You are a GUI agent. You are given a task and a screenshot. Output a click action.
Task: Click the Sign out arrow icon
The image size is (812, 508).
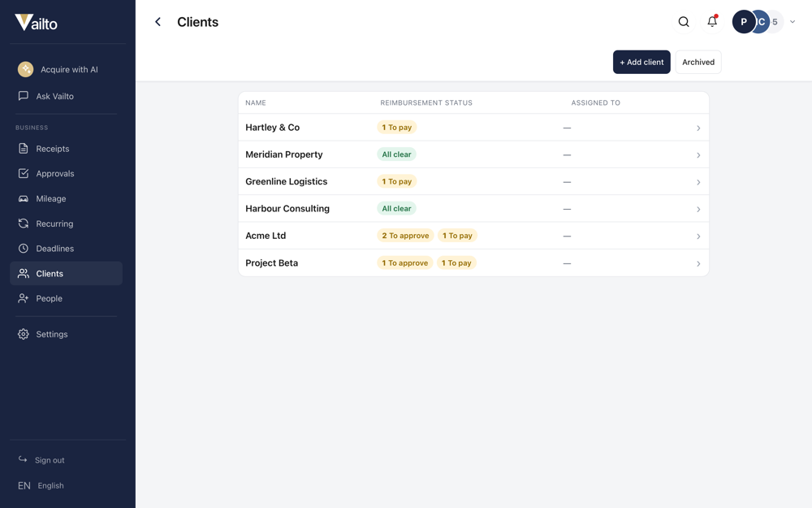click(23, 459)
